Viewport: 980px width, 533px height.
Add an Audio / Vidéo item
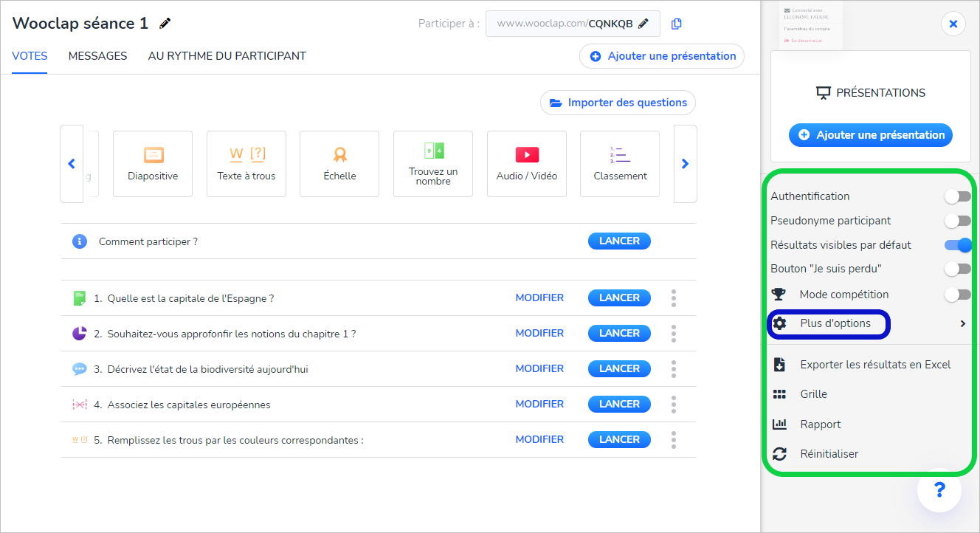pyautogui.click(x=527, y=164)
